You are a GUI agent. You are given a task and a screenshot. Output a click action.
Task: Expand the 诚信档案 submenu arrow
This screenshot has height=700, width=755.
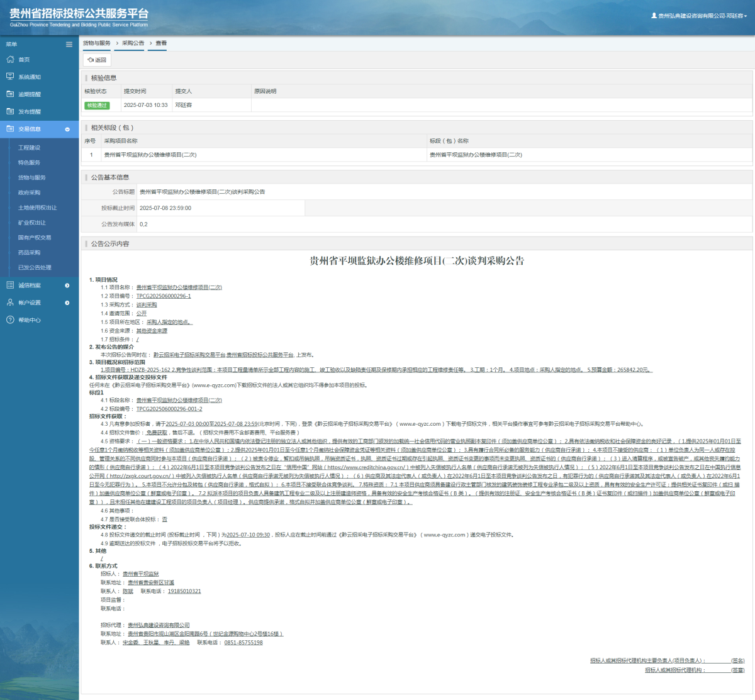tap(67, 286)
